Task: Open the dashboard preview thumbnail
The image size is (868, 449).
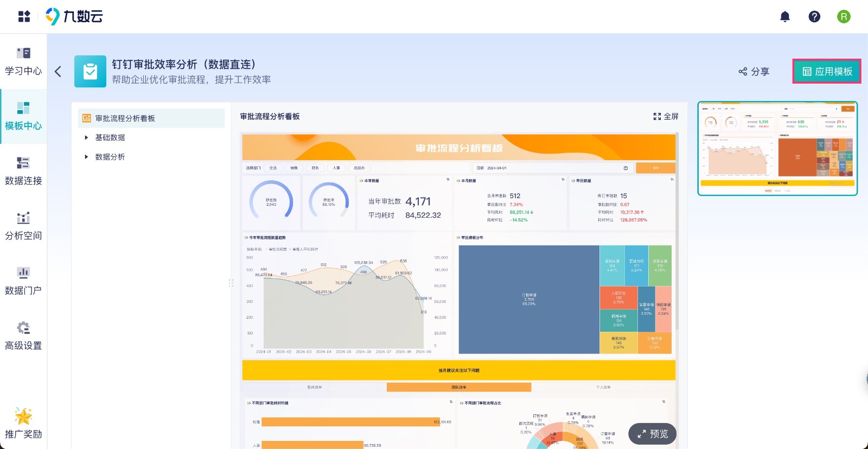Action: (x=777, y=148)
